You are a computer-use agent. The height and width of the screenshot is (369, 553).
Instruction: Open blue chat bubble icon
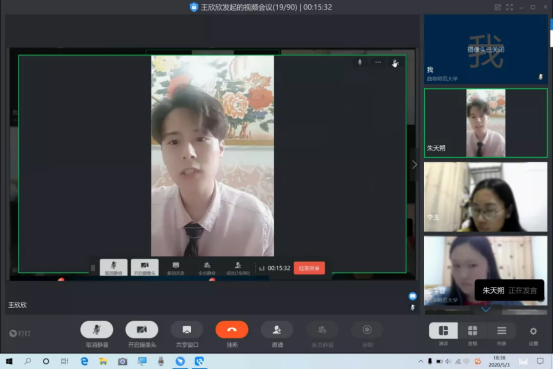[x=412, y=296]
